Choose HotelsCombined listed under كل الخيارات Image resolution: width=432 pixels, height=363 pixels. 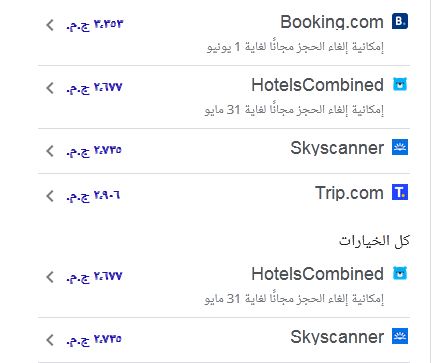(317, 274)
